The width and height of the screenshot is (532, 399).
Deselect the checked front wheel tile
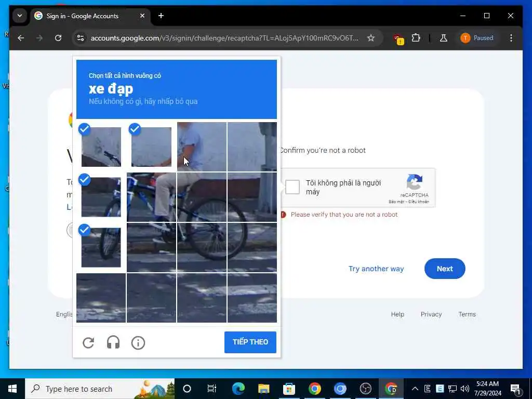101,247
